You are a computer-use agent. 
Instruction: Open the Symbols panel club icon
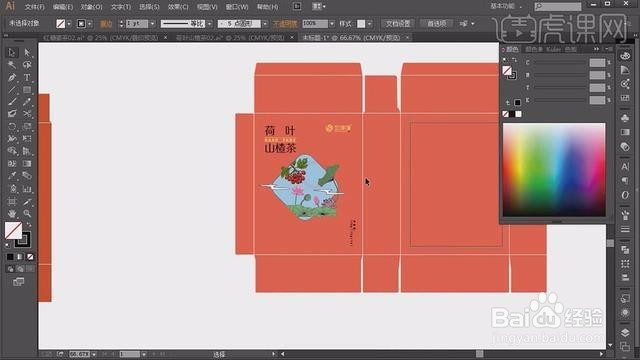pyautogui.click(x=625, y=118)
